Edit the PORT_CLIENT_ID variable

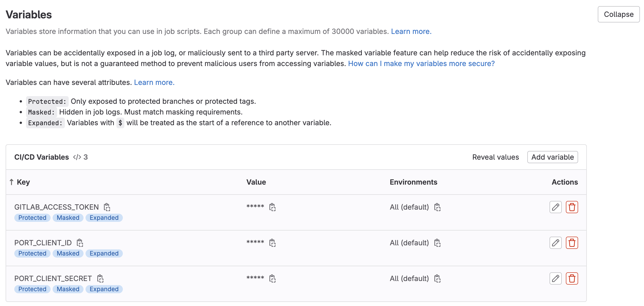(x=555, y=243)
